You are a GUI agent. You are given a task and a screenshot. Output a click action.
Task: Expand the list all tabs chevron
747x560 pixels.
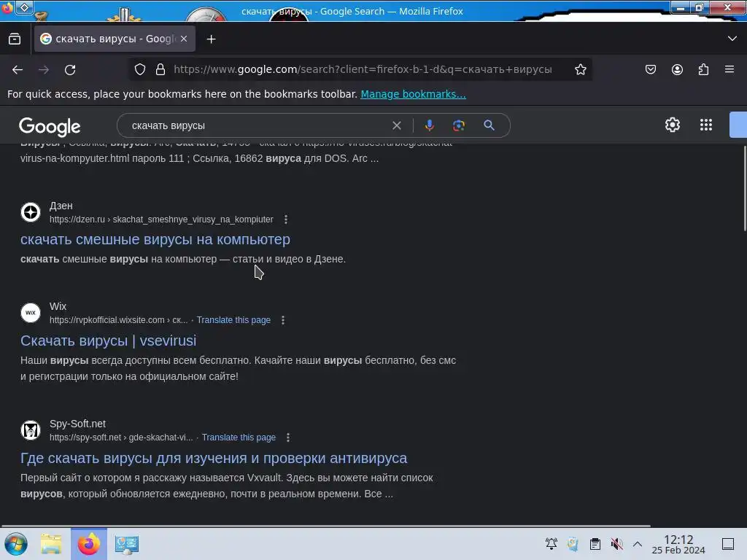click(732, 39)
